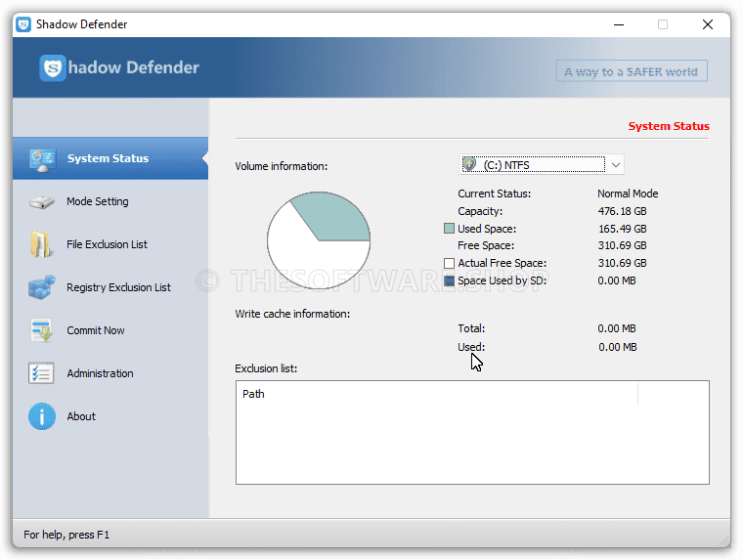Click the Mode Setting drive icon
This screenshot has width=743, height=560.
42,202
